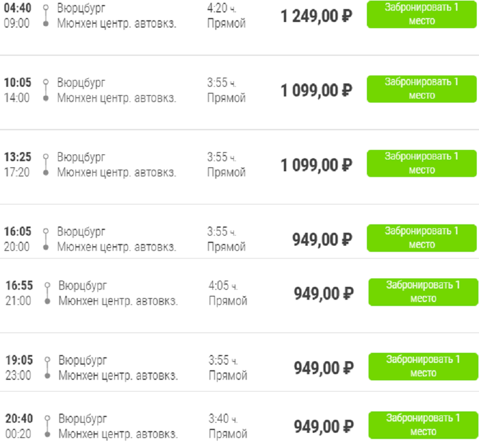Click the 00:20 arrival time
The height and width of the screenshot is (448, 479).
click(x=18, y=434)
